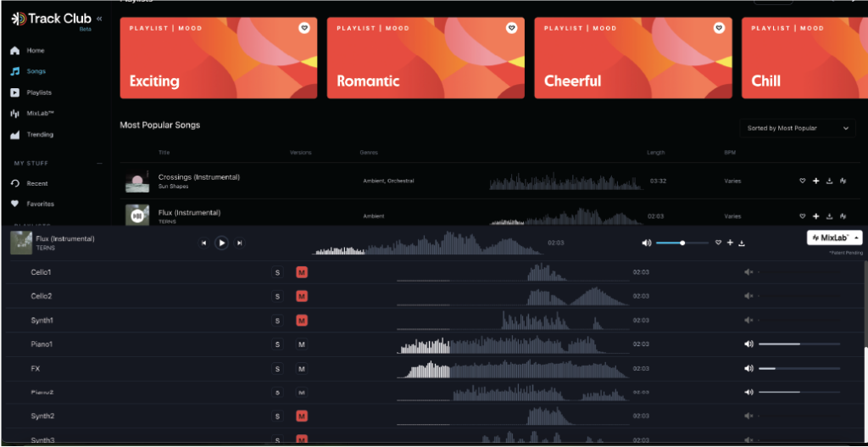Download current song from player bar
868x447 pixels.
[x=742, y=243]
